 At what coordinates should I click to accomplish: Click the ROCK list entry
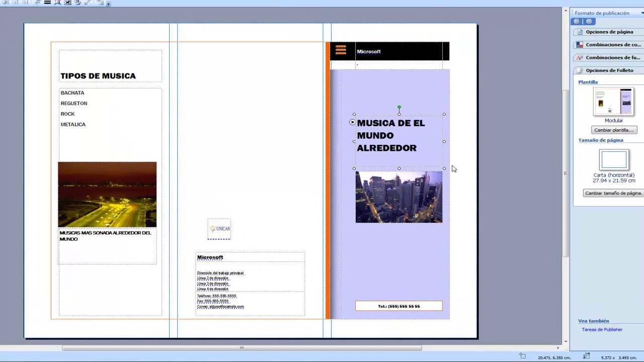tap(67, 114)
